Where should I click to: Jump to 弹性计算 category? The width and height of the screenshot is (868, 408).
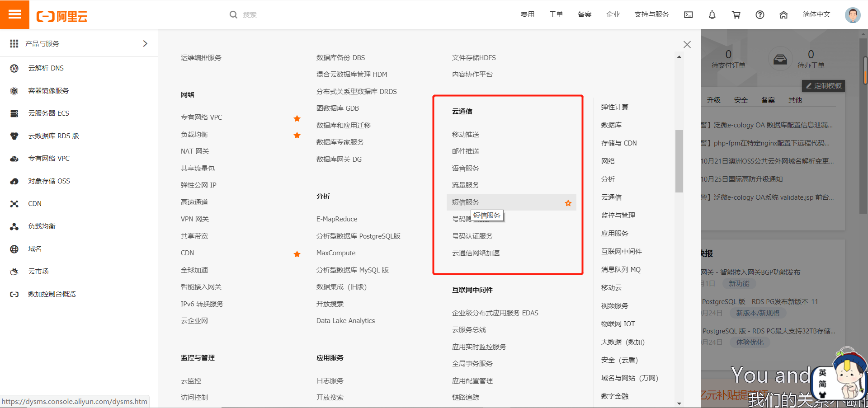coord(615,107)
